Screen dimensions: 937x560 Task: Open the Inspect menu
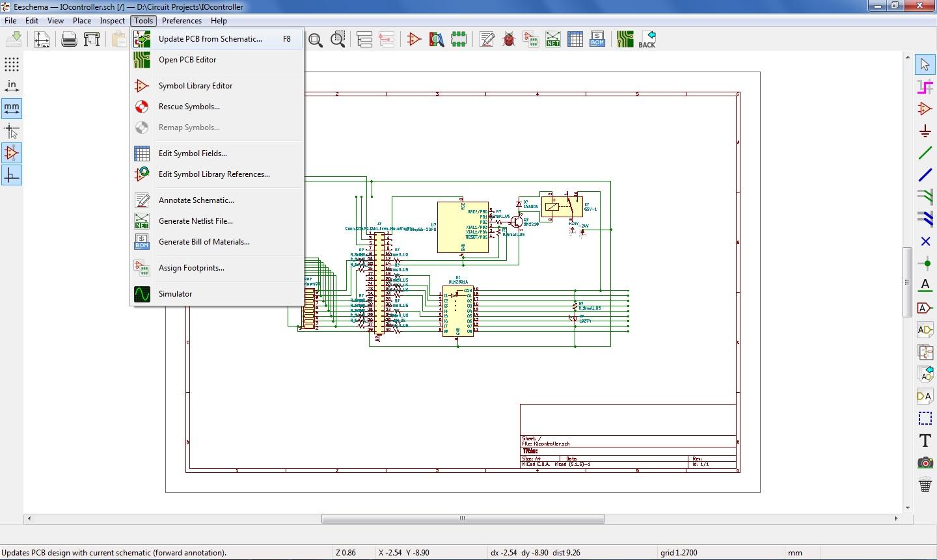112,21
